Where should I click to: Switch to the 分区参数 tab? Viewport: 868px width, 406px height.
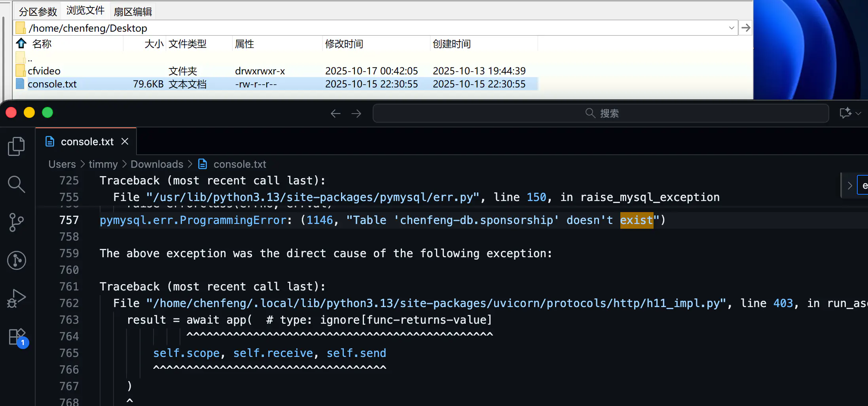[38, 11]
